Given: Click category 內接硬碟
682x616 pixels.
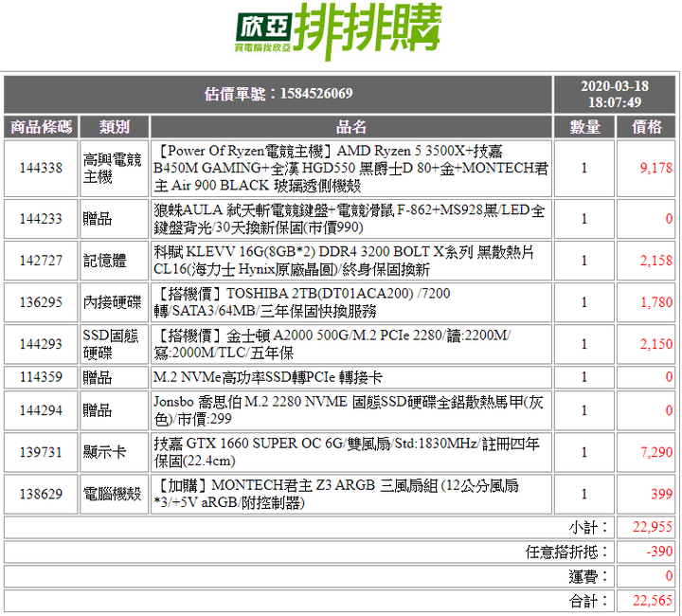Looking at the screenshot, I should (x=112, y=302).
